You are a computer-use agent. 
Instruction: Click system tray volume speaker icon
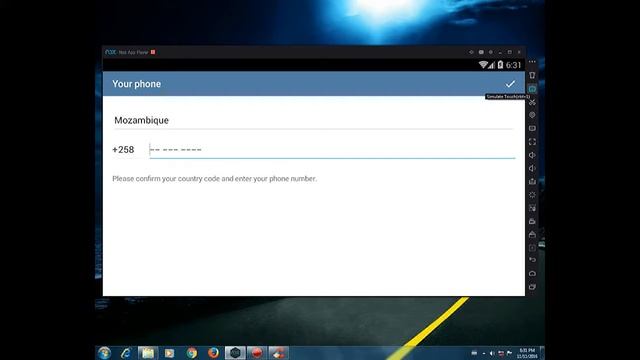492,353
